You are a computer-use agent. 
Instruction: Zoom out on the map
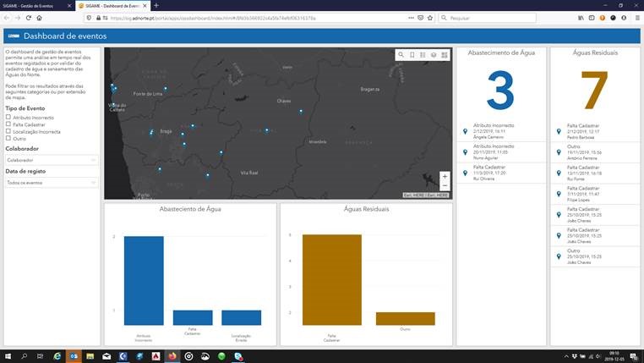click(x=445, y=185)
